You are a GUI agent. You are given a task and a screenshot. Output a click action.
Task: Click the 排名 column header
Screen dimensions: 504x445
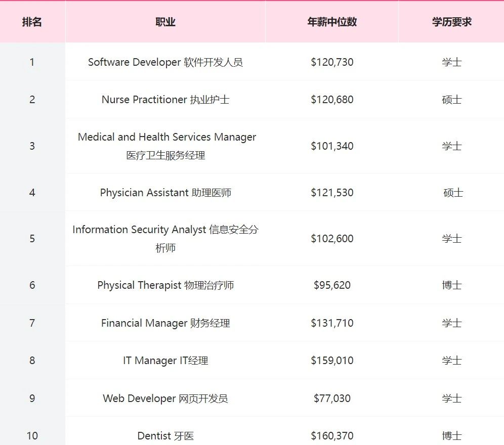[32, 22]
